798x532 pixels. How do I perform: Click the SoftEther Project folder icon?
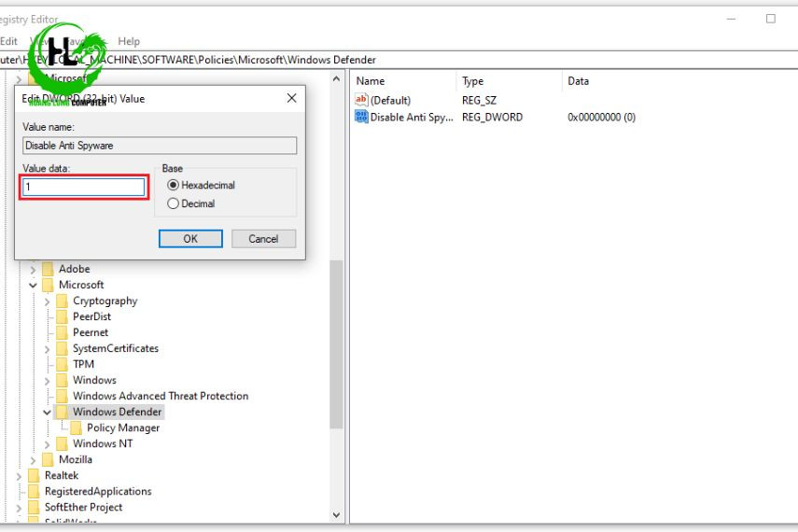point(34,507)
